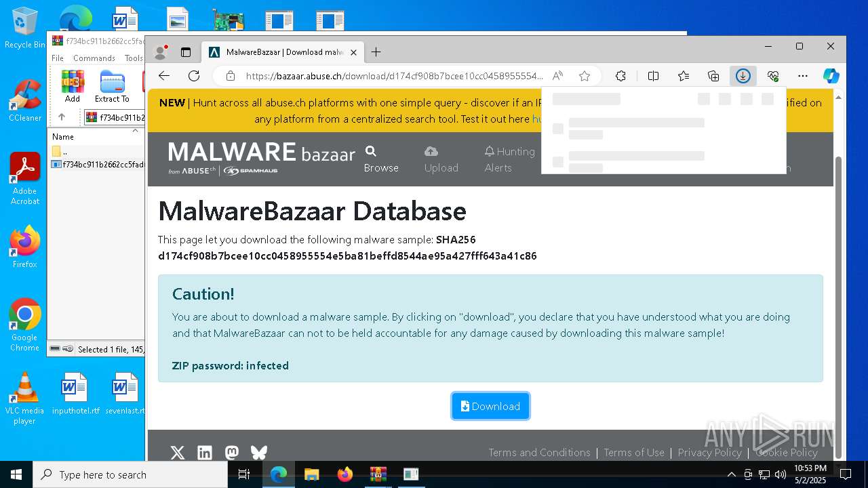Toggle Read aloud icon in address bar
This screenshot has height=488, width=868.
click(557, 76)
